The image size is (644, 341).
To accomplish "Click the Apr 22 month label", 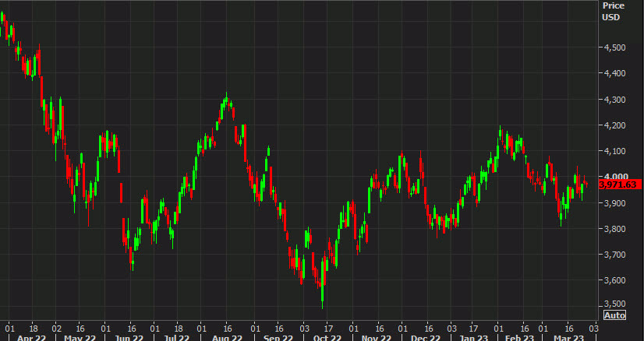I will [x=32, y=339].
